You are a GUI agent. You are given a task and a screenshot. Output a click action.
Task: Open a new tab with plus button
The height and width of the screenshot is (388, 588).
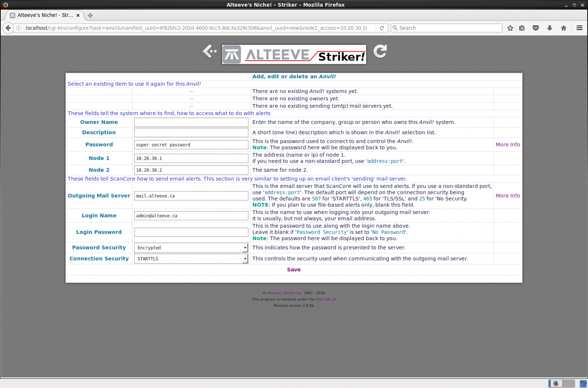click(x=90, y=15)
